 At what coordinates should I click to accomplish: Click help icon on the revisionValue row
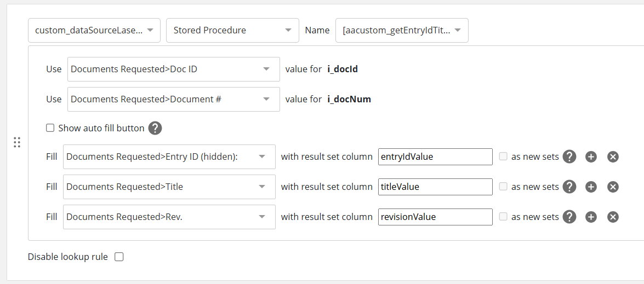pyautogui.click(x=569, y=217)
